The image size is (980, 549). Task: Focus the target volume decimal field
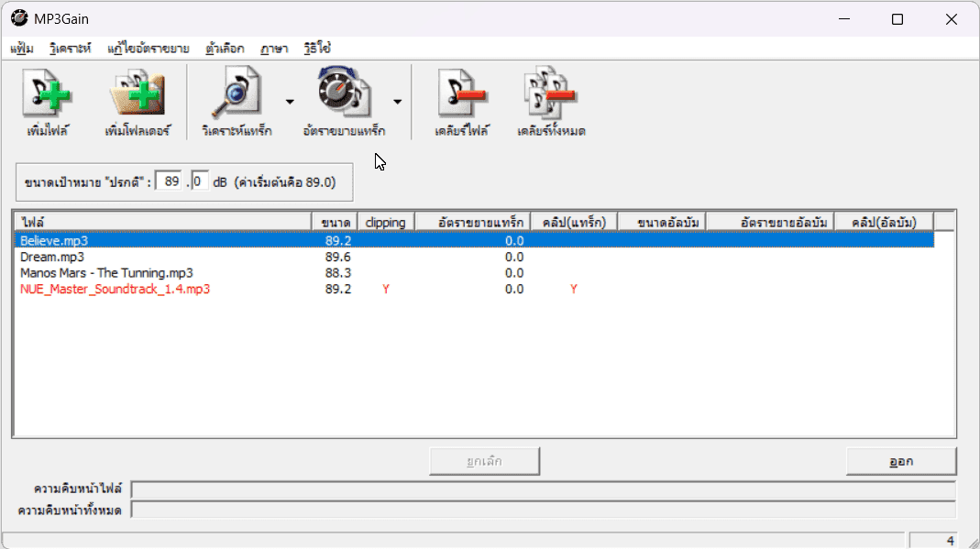point(199,181)
